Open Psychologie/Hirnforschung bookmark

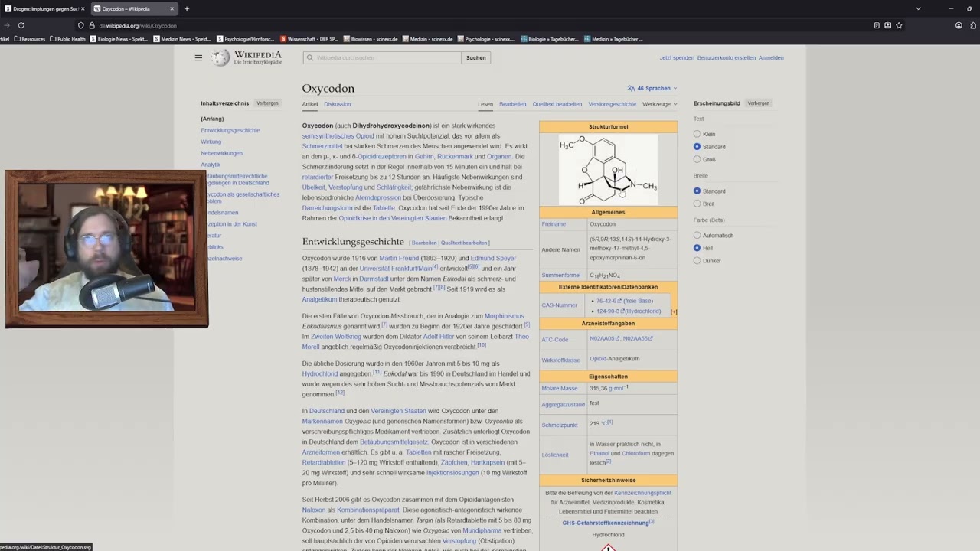tap(245, 39)
